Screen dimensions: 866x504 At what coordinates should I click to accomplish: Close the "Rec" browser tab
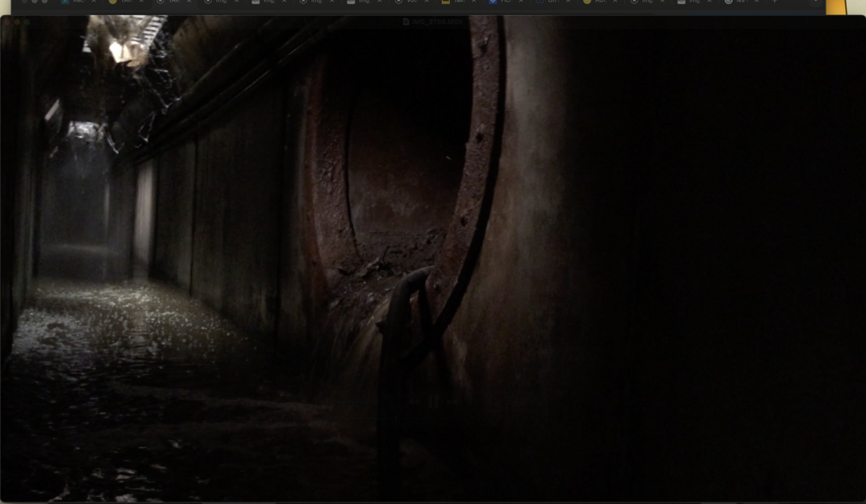pos(94,2)
